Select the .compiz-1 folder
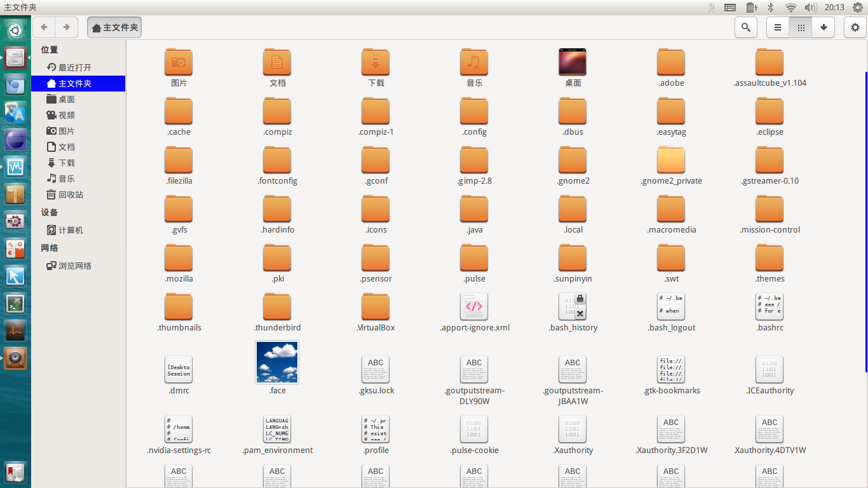 click(376, 111)
